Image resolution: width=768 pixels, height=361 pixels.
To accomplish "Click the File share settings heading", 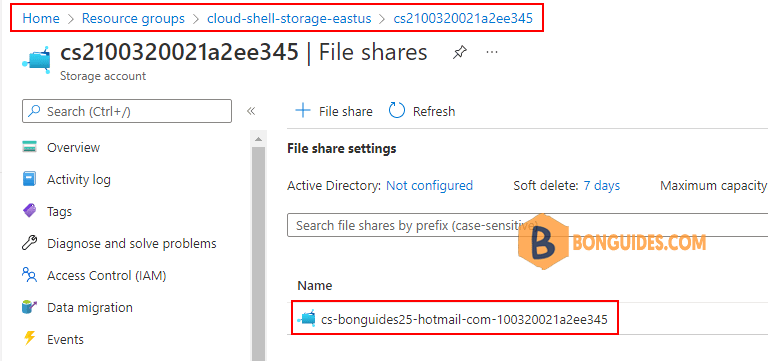I will click(341, 148).
